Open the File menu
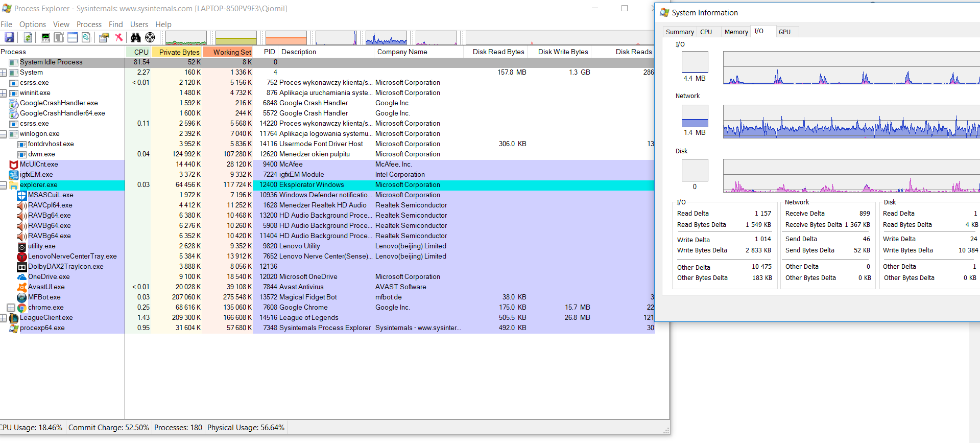This screenshot has height=443, width=980. (x=6, y=25)
